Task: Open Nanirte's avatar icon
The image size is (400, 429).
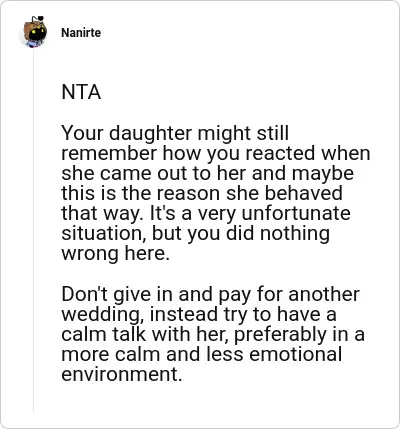Action: click(34, 32)
